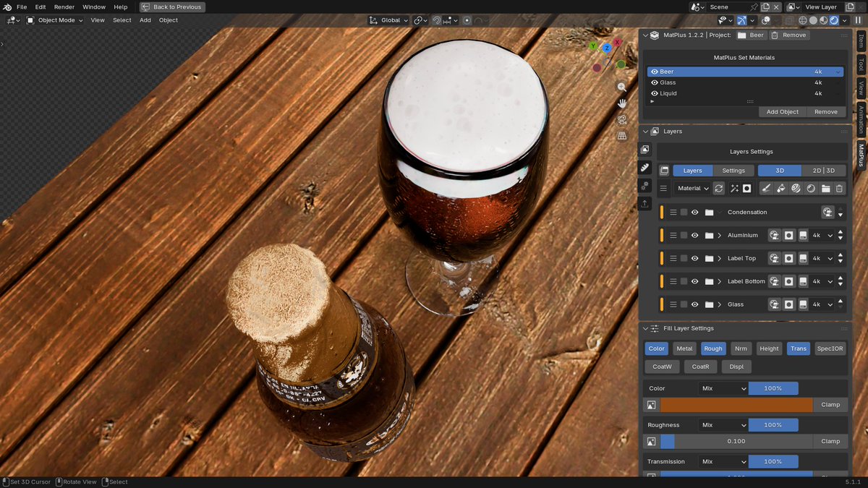
Task: Click the Roughness image texture icon
Action: (651, 441)
